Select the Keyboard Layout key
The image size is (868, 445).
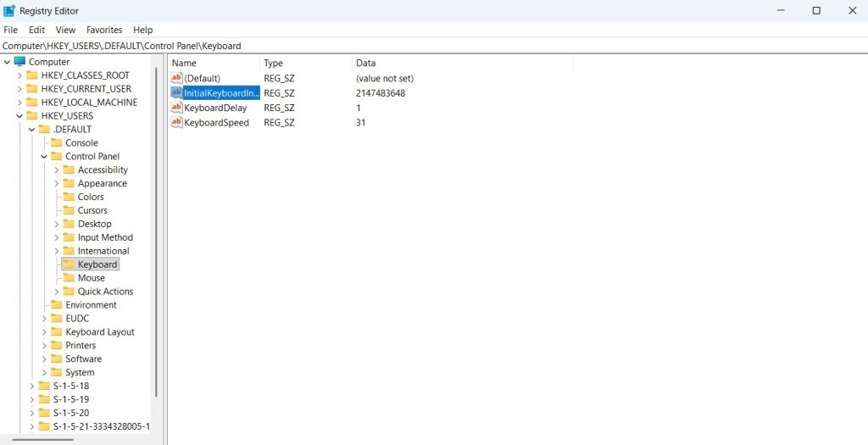click(x=100, y=332)
